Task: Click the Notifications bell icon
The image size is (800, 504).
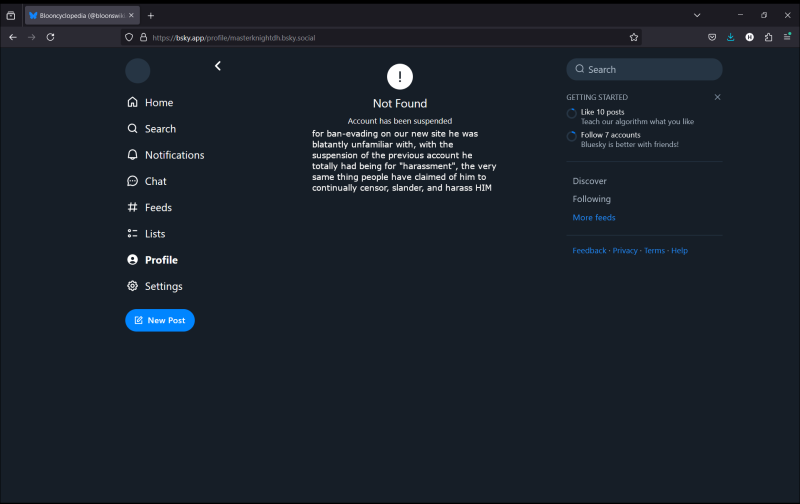Action: click(x=133, y=155)
